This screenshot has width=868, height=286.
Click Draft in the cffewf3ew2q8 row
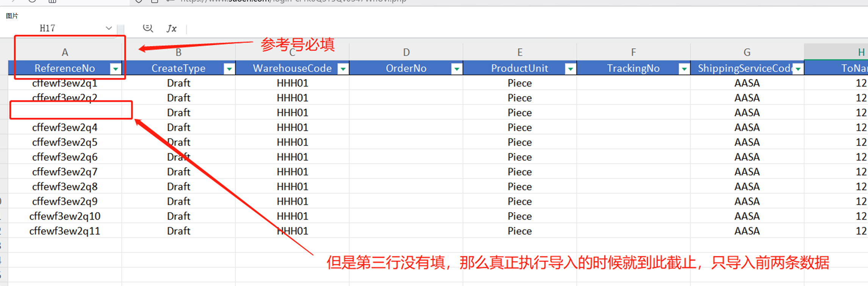click(179, 186)
